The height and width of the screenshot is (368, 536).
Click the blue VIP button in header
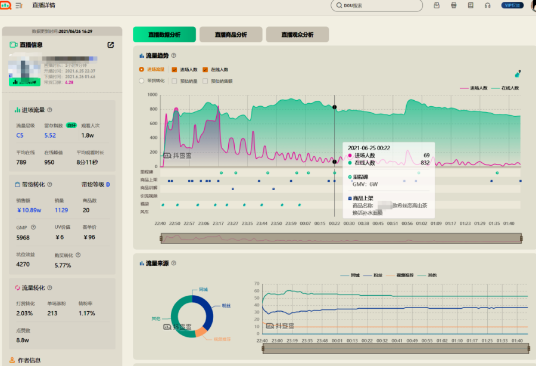[x=512, y=5]
